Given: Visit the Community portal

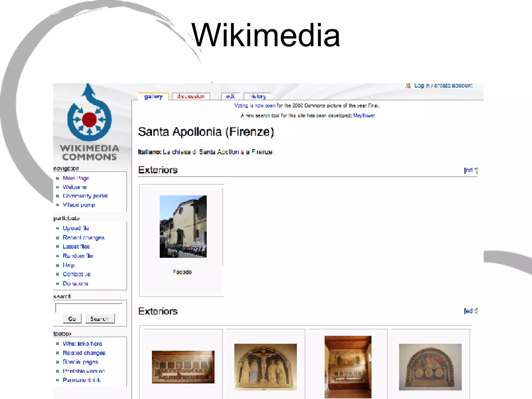Looking at the screenshot, I should (85, 196).
